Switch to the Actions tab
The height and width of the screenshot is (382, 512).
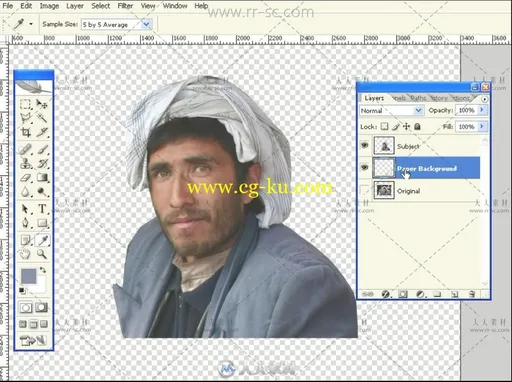461,98
